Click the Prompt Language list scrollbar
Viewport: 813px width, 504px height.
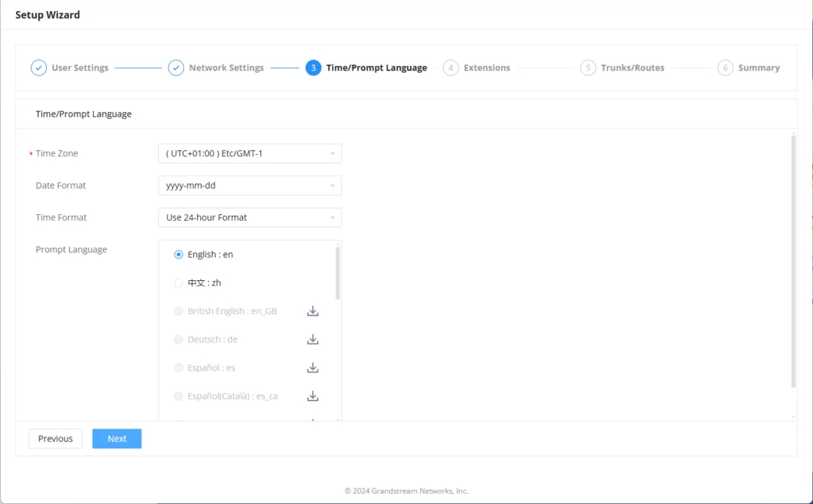(337, 273)
